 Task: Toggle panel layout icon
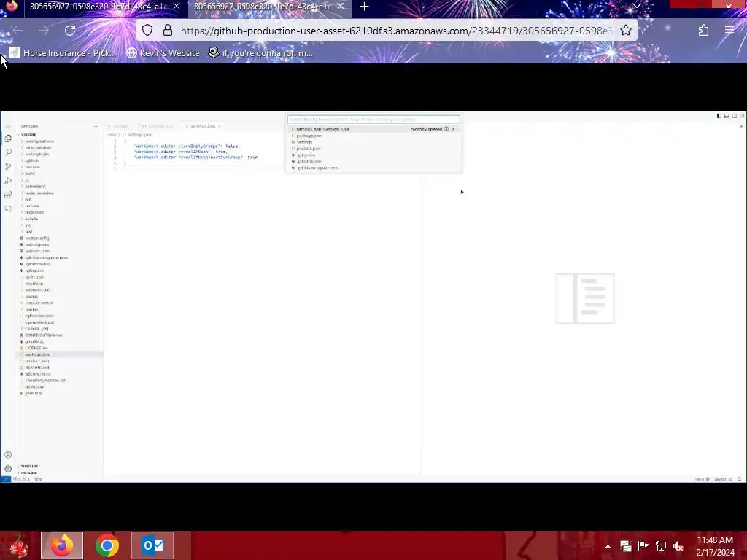point(727,116)
